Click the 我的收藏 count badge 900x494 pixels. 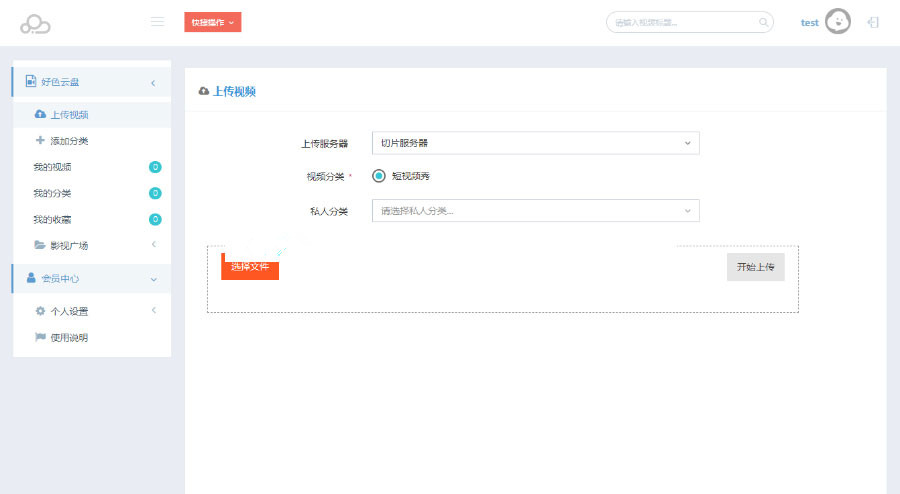coord(155,219)
